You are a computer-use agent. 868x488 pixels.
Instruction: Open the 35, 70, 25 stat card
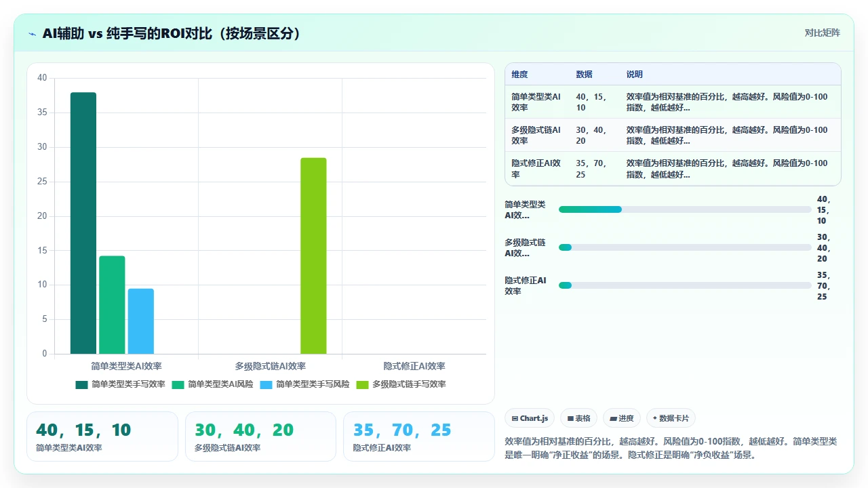(x=419, y=436)
